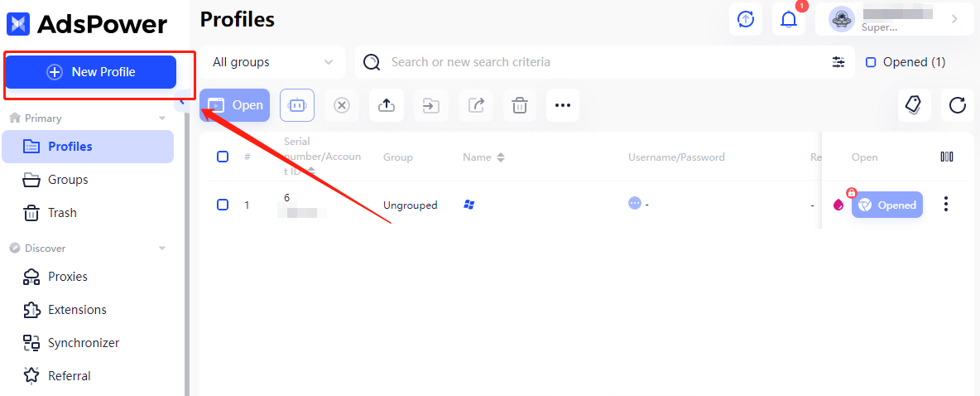The height and width of the screenshot is (396, 980).
Task: Click the Group column header
Action: pyautogui.click(x=398, y=157)
